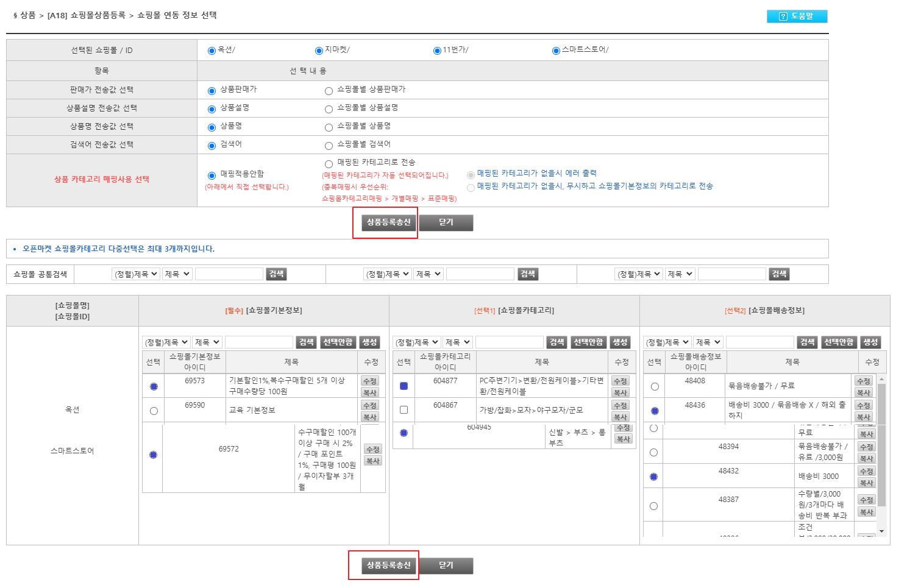Click 복사 for category row 604877
This screenshot has height=588, width=921.
(x=621, y=393)
